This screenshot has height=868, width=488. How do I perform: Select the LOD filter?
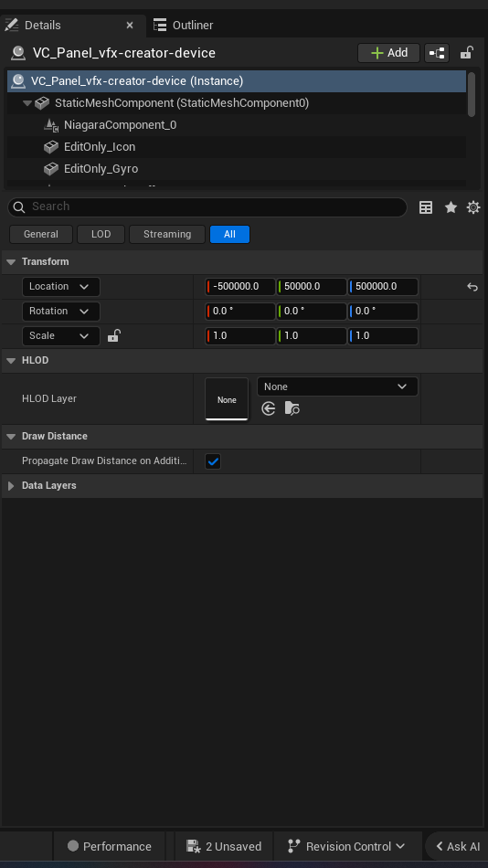pos(101,234)
